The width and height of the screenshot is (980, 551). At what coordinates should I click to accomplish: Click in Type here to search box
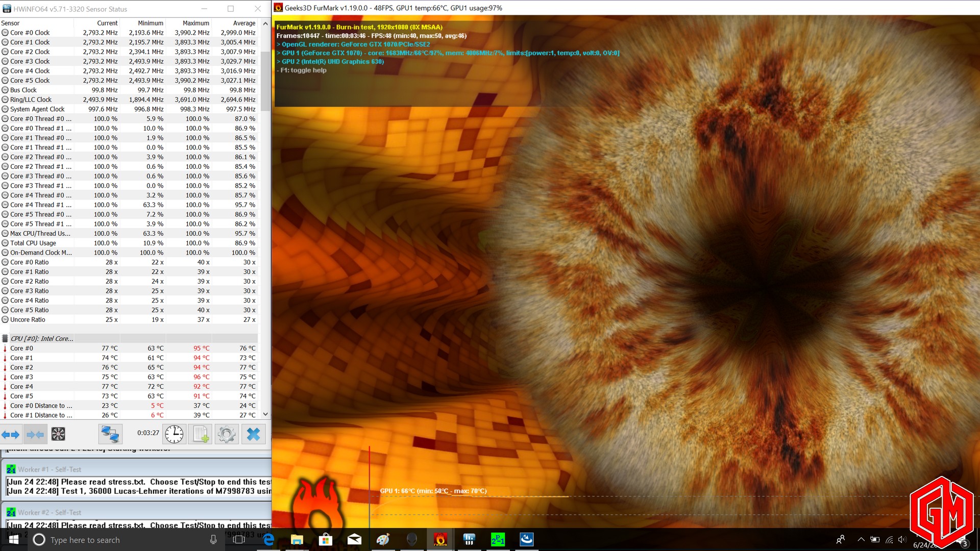(128, 540)
